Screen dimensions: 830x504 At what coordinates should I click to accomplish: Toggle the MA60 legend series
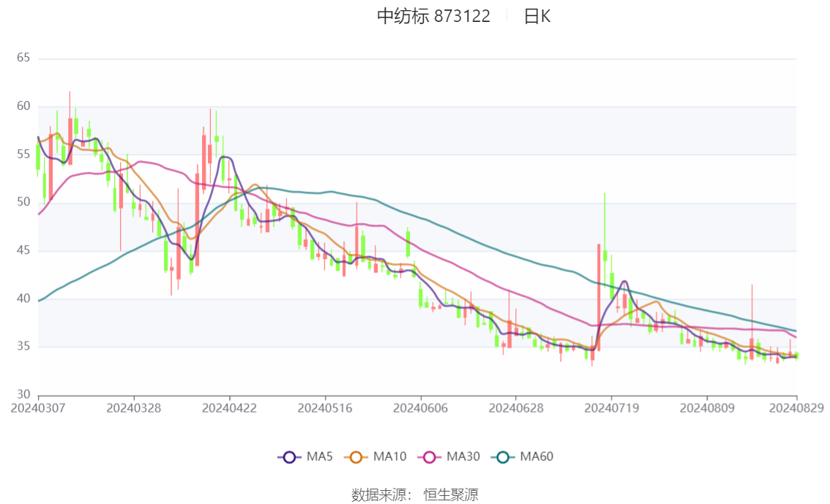pos(523,457)
